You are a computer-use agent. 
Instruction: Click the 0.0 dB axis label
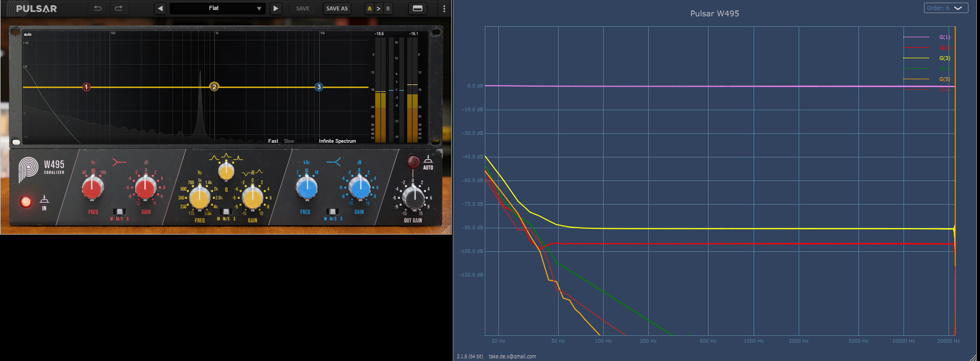[475, 86]
